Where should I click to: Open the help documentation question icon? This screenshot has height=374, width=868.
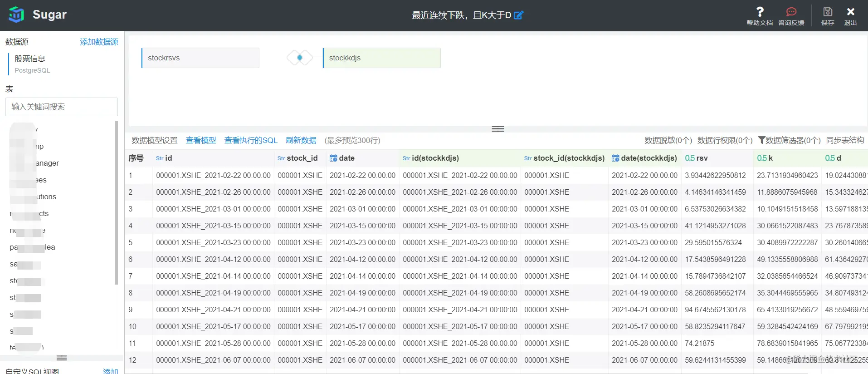click(760, 11)
